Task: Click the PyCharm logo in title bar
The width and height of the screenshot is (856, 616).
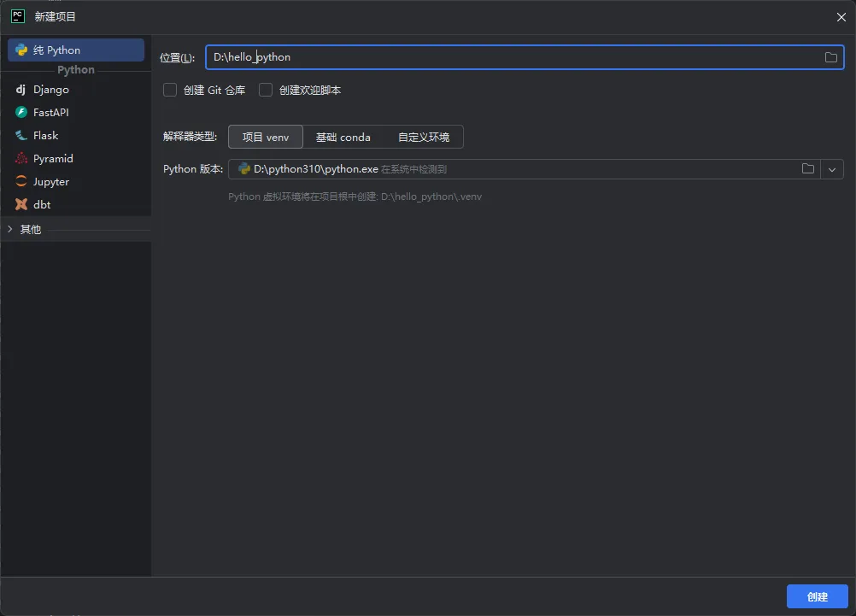Action: pos(18,16)
